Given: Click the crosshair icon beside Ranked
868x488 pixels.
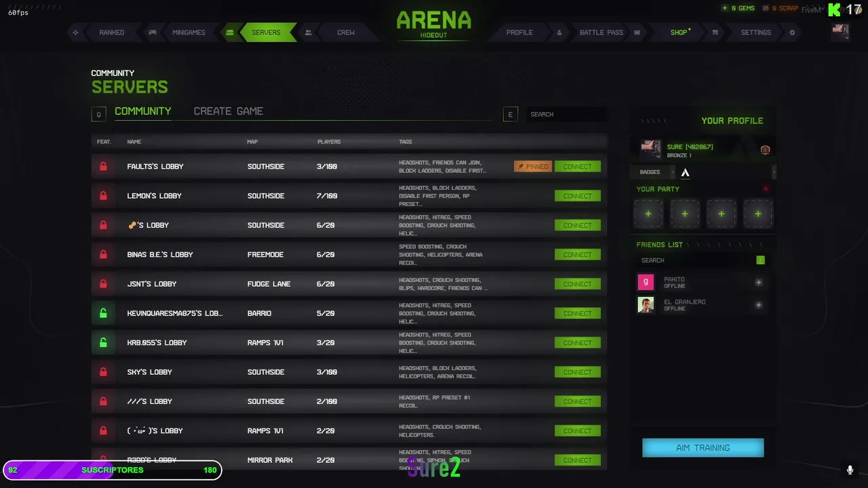Looking at the screenshot, I should 75,33.
